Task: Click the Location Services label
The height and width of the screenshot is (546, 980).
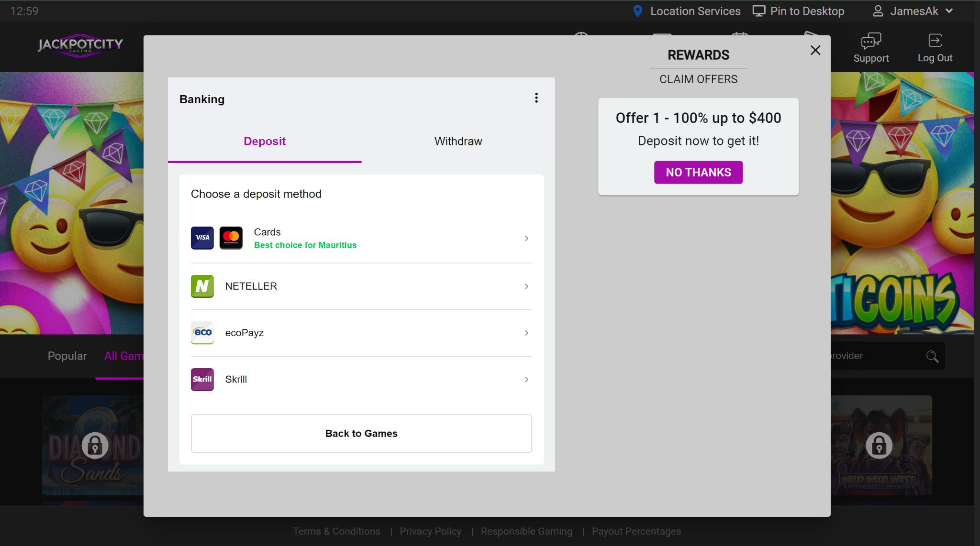Action: point(695,11)
